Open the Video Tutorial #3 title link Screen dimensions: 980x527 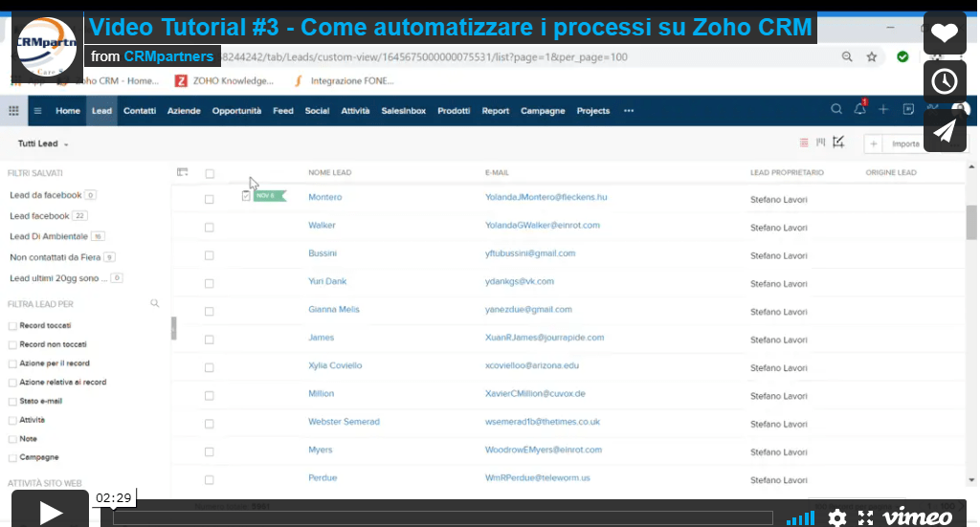pos(450,28)
